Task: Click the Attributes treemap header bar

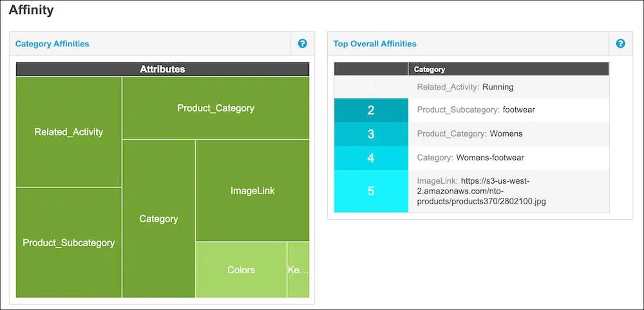Action: pyautogui.click(x=163, y=69)
